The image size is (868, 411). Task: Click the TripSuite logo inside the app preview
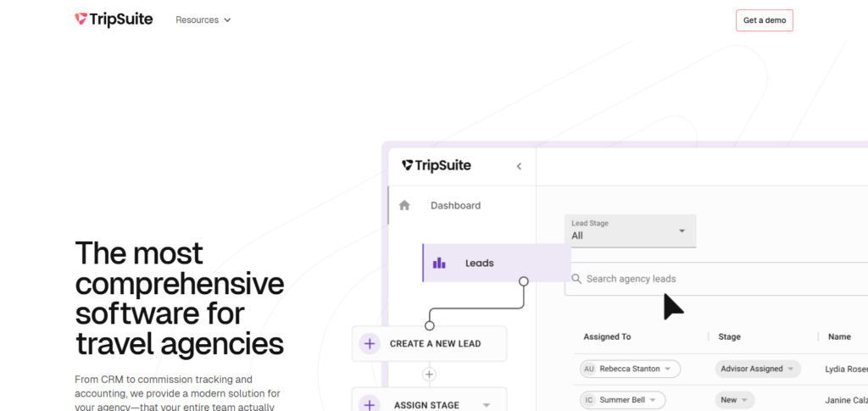(x=437, y=165)
